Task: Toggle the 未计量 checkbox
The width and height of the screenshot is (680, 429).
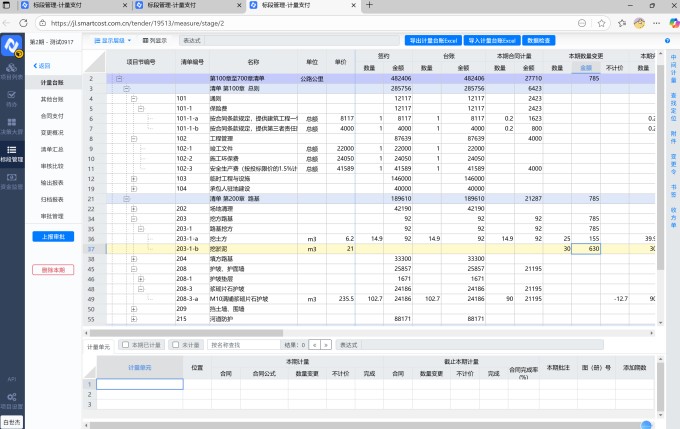Action: (x=176, y=344)
